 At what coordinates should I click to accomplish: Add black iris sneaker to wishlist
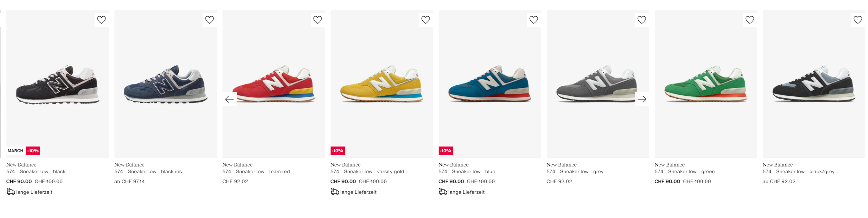point(210,20)
